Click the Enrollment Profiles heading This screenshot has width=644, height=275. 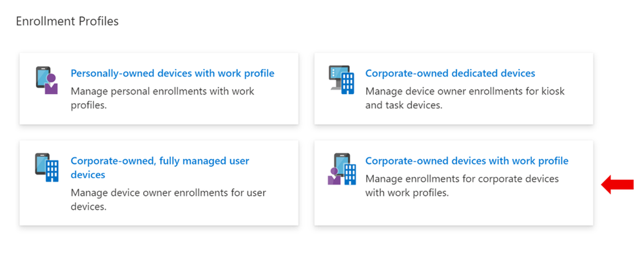[67, 21]
